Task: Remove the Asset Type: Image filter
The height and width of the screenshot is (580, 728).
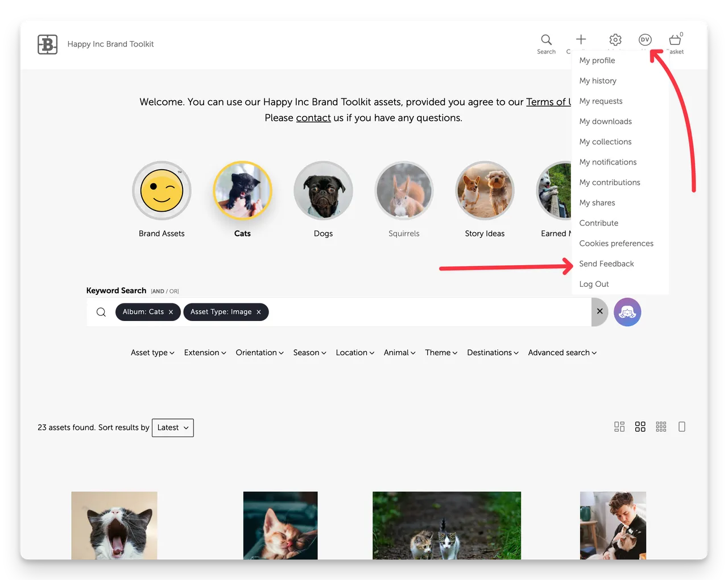Action: click(259, 312)
